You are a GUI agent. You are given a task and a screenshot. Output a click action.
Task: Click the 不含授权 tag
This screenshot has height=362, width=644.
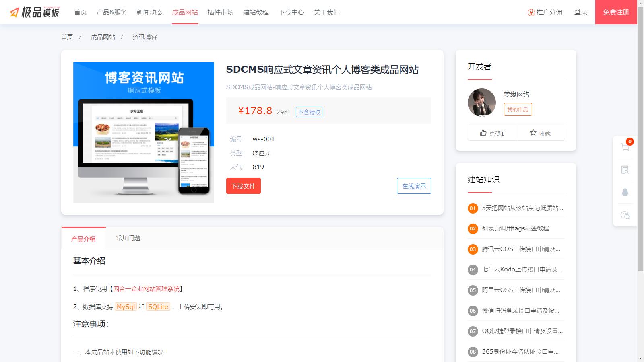pos(309,112)
